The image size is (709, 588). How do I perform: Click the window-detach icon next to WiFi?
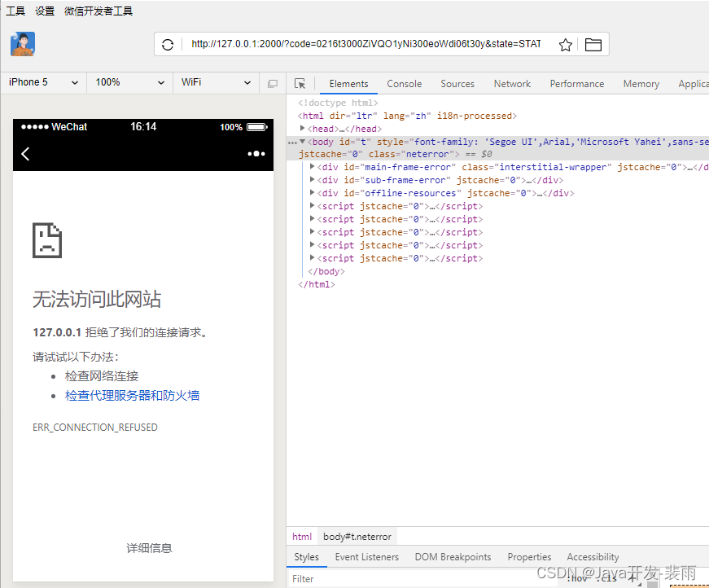272,83
